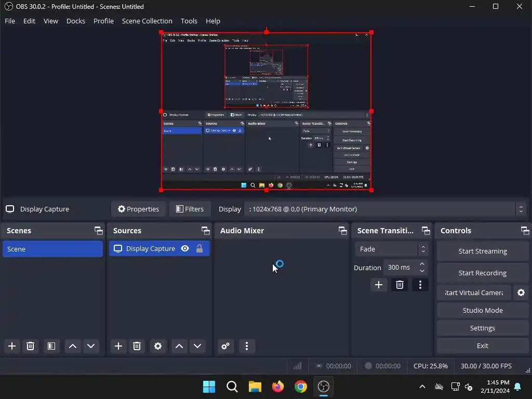Open source Filters button in toolbar
This screenshot has width=532, height=399.
pyautogui.click(x=190, y=209)
